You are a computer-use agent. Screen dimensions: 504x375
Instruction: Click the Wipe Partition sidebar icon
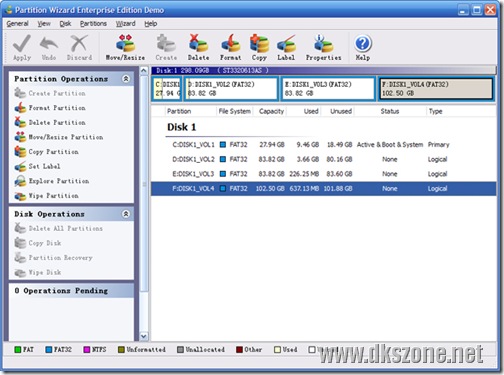pos(20,196)
